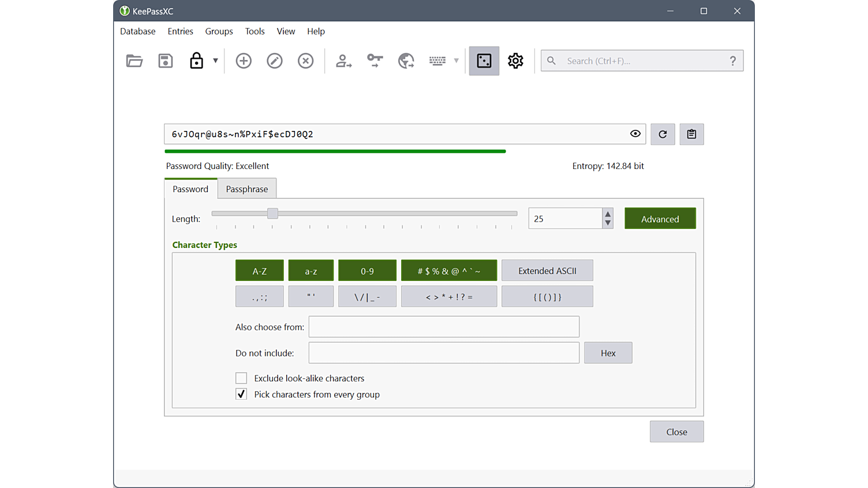Increase password length with the up stepper arrow
Viewport: 868px width, 488px height.
[608, 214]
